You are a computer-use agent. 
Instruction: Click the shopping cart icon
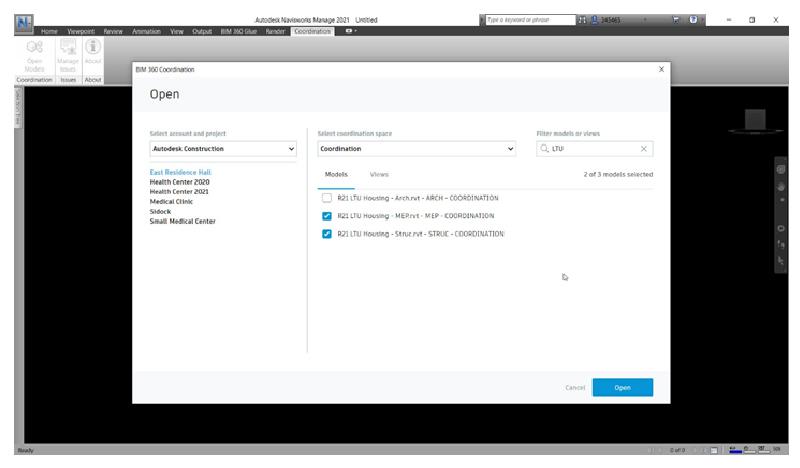(x=676, y=20)
